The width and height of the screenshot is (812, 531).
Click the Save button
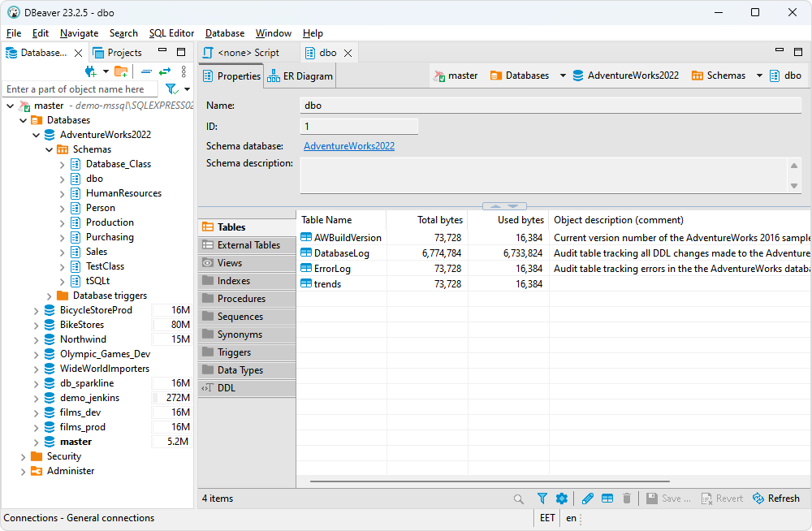(x=668, y=499)
